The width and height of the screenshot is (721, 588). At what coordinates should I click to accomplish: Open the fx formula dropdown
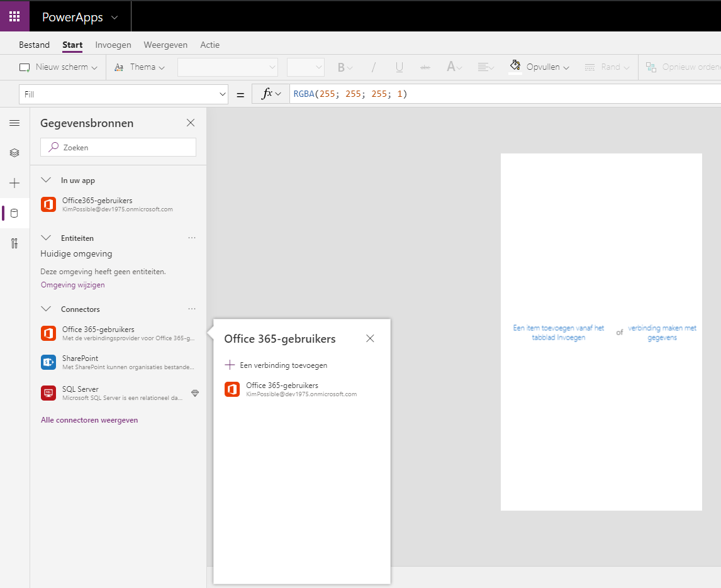coord(271,94)
